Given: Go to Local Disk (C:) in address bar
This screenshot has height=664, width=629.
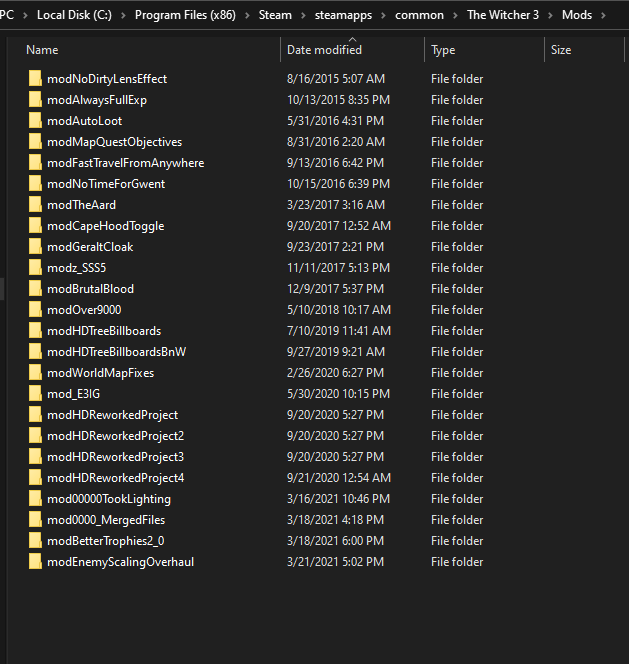Looking at the screenshot, I should [75, 15].
